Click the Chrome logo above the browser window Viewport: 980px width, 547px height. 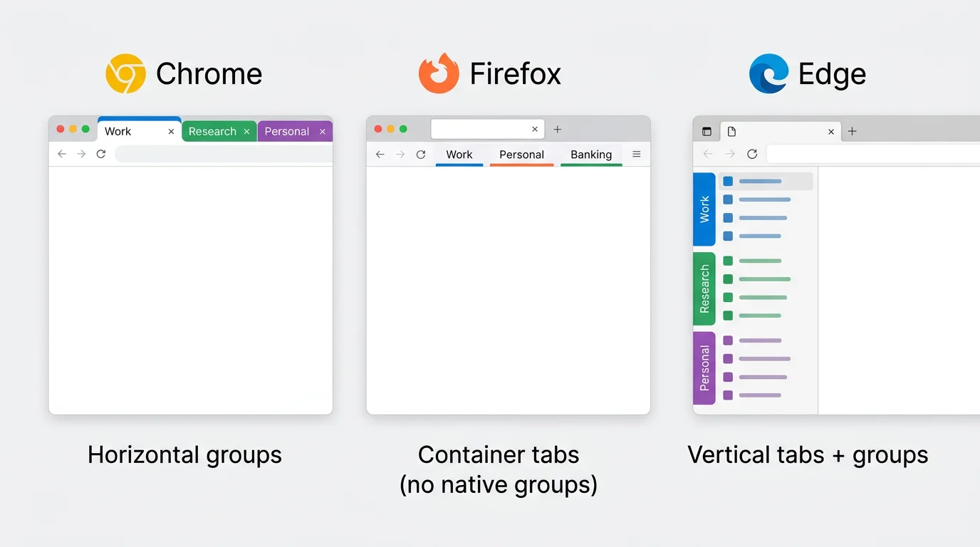pyautogui.click(x=125, y=73)
